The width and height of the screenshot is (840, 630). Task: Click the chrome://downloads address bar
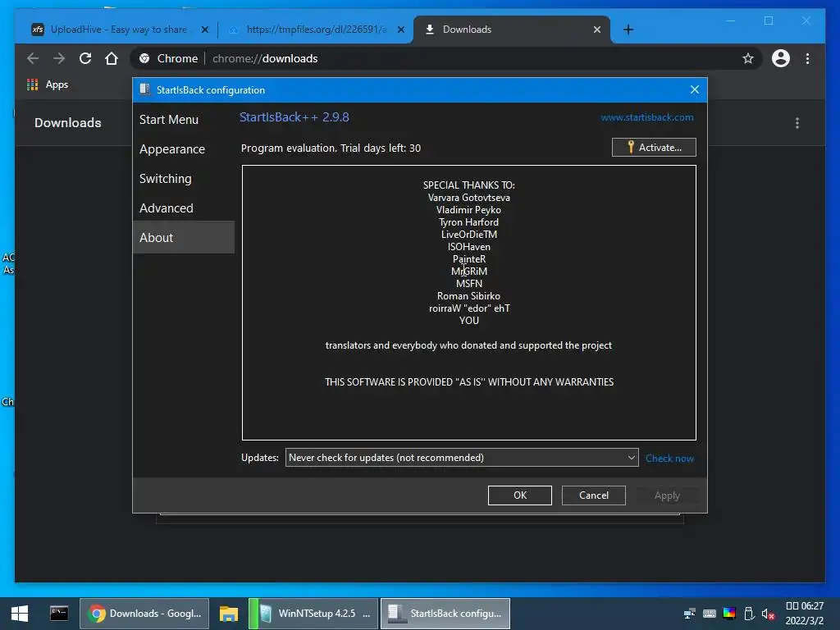click(445, 58)
